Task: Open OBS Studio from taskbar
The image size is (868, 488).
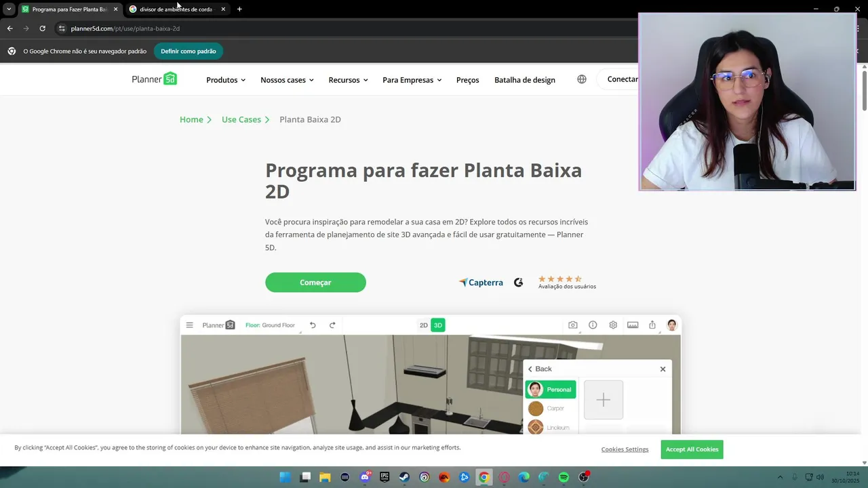Action: click(583, 477)
